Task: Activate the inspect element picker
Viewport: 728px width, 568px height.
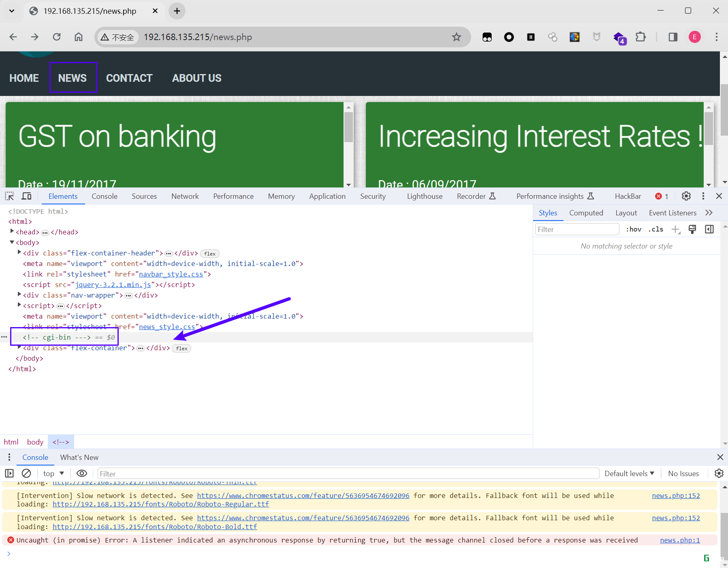Action: [x=9, y=196]
